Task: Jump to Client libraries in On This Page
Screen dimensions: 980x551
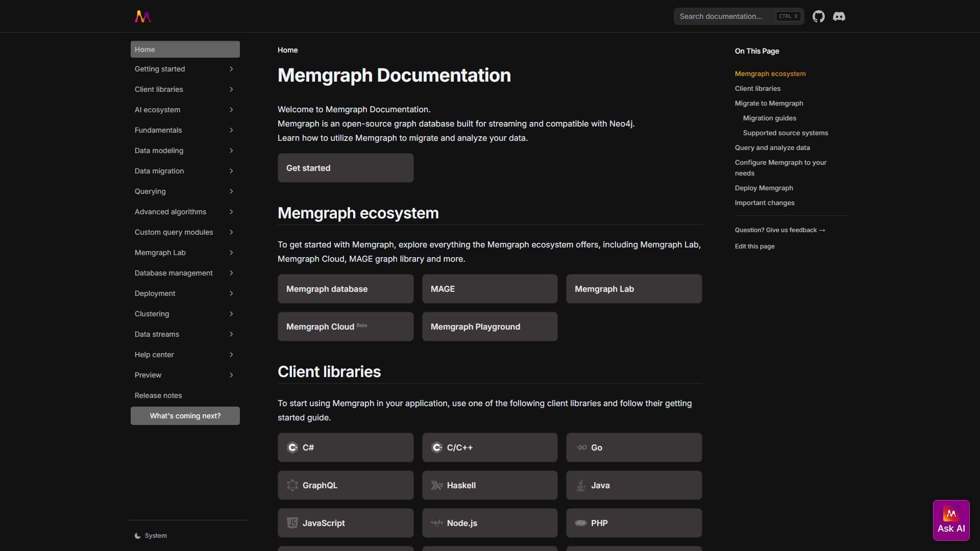Action: pos(757,88)
